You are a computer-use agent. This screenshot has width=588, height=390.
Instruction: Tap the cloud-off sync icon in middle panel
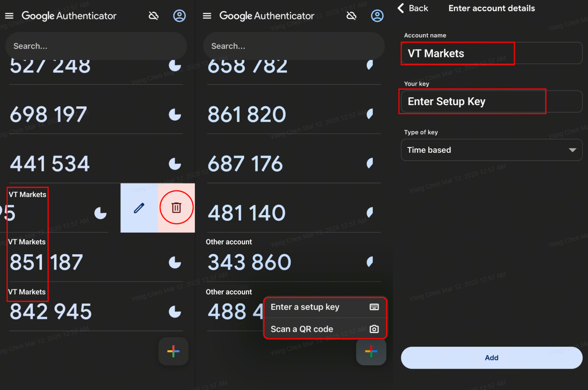pos(351,16)
